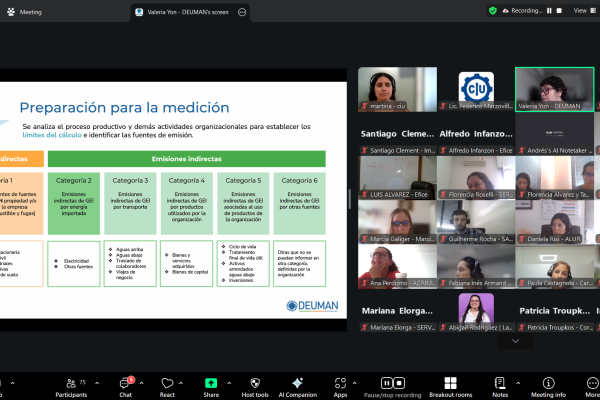Select Daniela Risi - ALUR tile
This screenshot has height=400, width=600.
(554, 222)
